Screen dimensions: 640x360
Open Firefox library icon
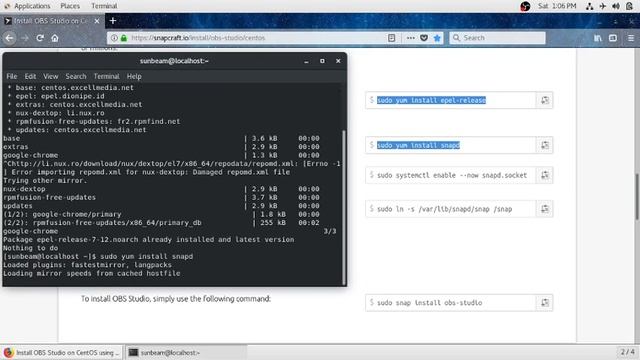point(598,38)
